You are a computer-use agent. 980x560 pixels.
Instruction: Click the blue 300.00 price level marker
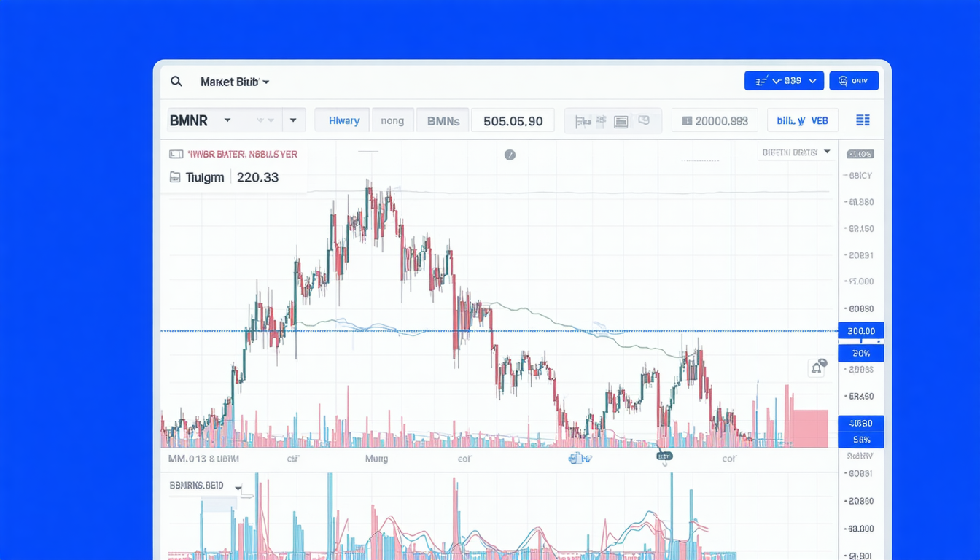tap(861, 331)
